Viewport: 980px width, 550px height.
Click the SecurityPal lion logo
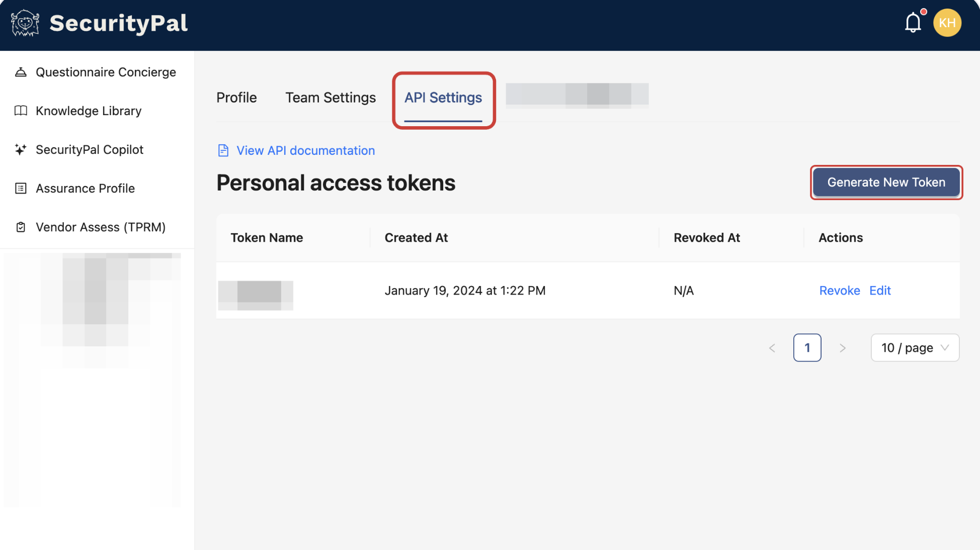[x=25, y=23]
